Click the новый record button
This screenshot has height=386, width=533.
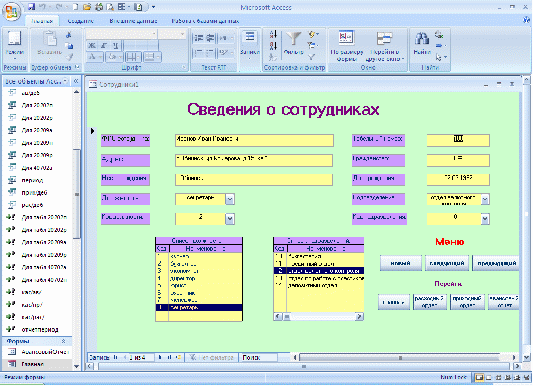coord(400,263)
